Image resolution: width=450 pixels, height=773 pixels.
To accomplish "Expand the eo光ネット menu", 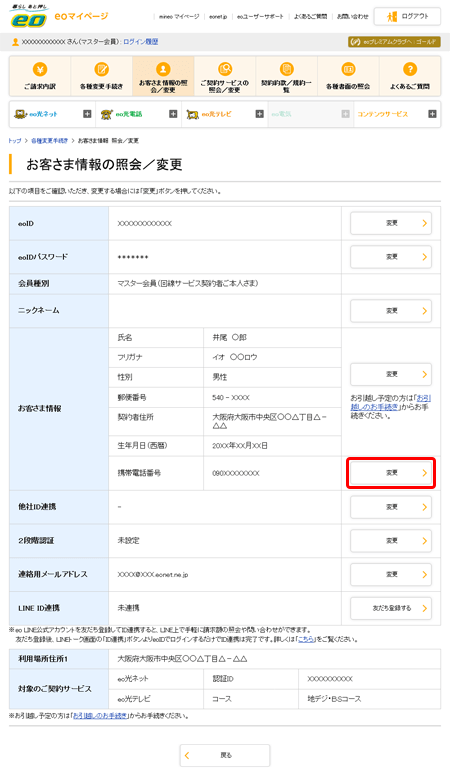I will 87,114.
